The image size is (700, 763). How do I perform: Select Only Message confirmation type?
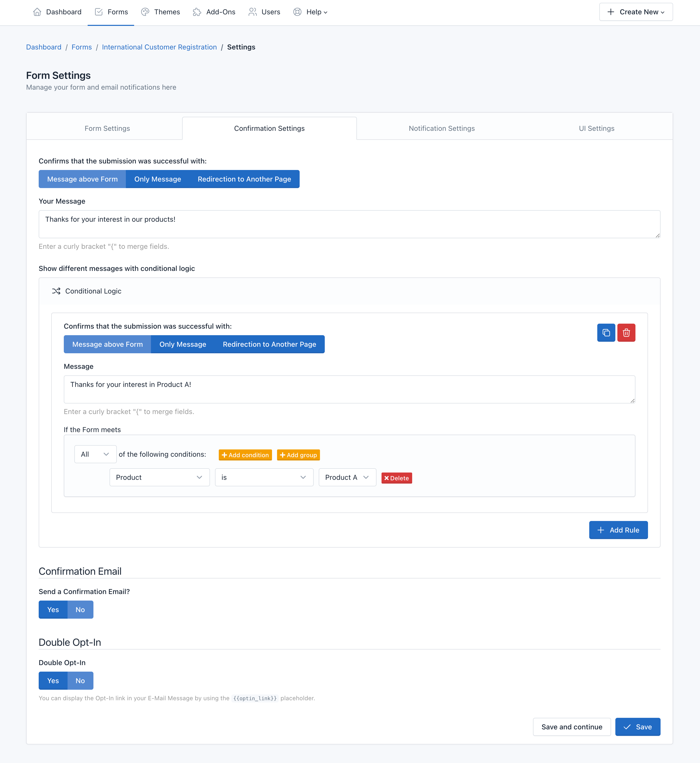point(157,179)
